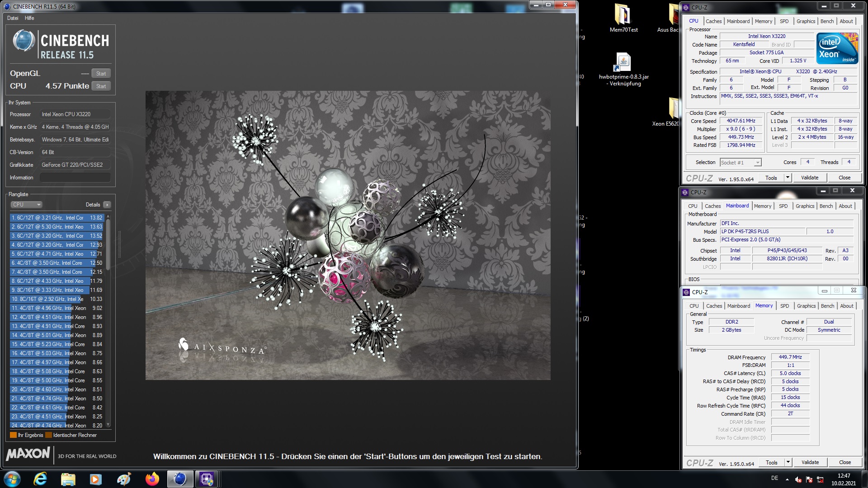Select ranking row 1 scoring 13.82
Viewport: 868px width, 488px height.
click(x=57, y=218)
